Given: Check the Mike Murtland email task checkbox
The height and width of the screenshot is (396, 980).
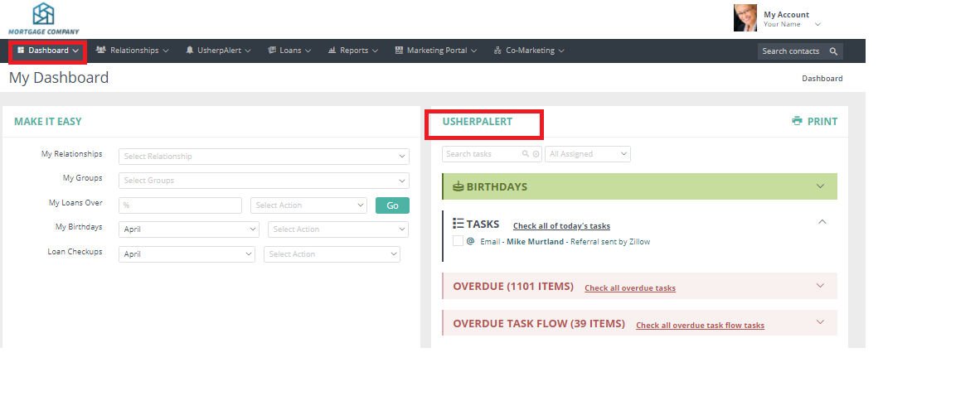Looking at the screenshot, I should tap(458, 241).
